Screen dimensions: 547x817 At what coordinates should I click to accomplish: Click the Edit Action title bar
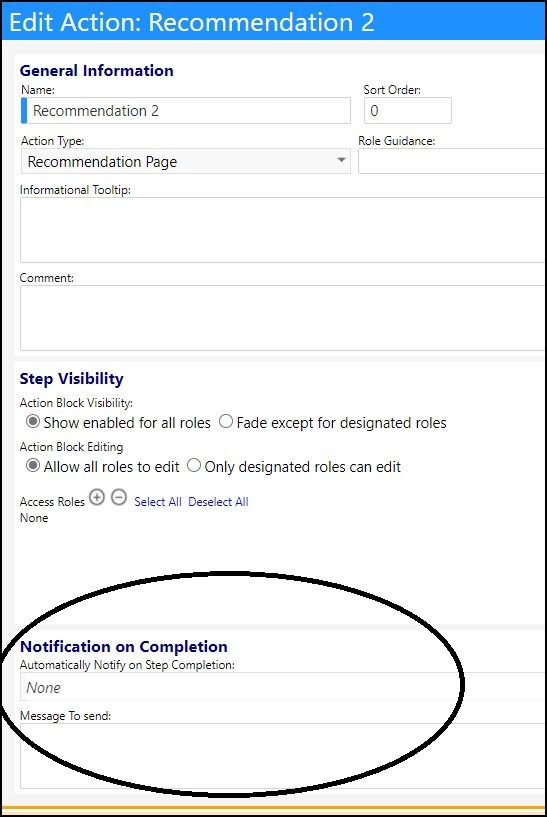[x=274, y=22]
